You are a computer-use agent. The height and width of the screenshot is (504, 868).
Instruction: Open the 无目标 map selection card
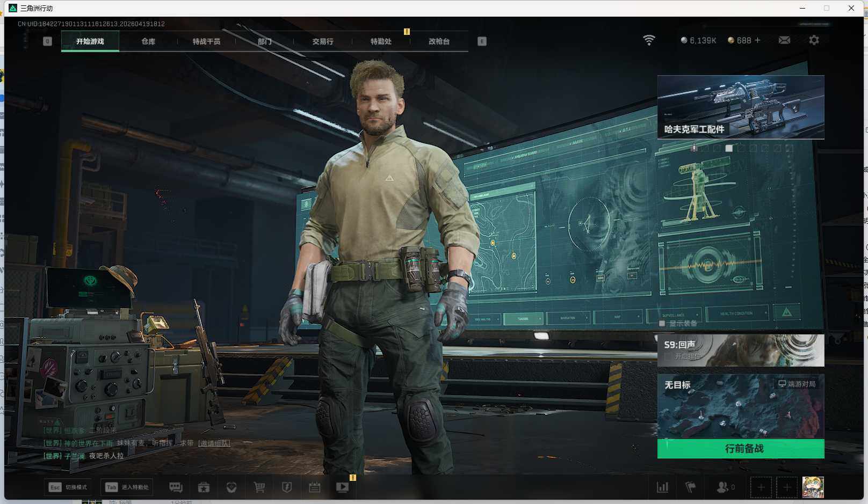tap(741, 406)
